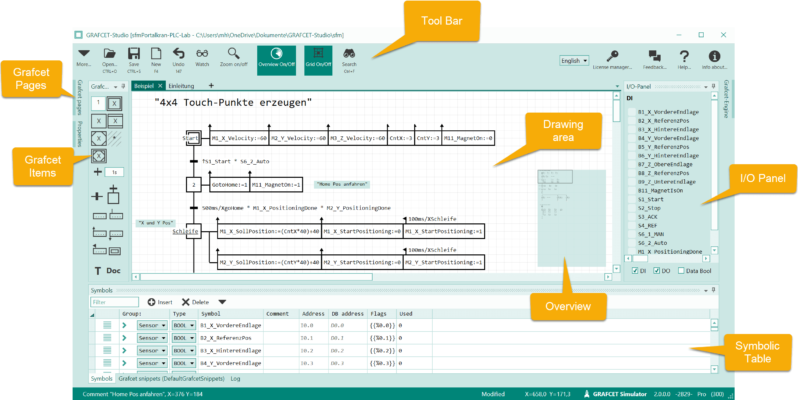This screenshot has height=400, width=798.
Task: Toggle Overview On/Off button
Action: pos(276,61)
